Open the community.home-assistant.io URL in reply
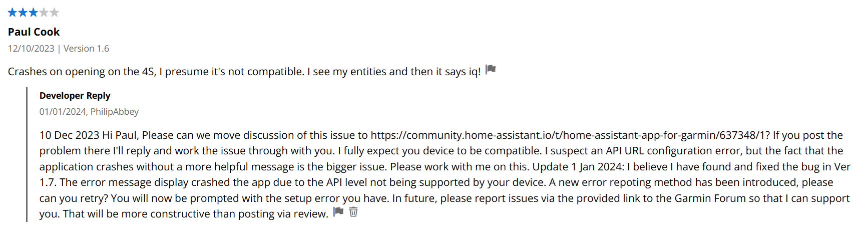This screenshot has height=229, width=868. (568, 135)
